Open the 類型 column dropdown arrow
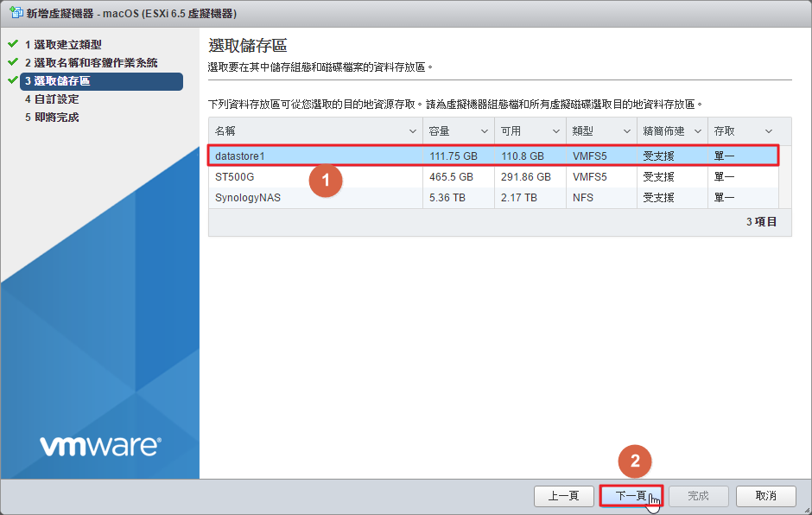The image size is (812, 515). click(x=626, y=131)
